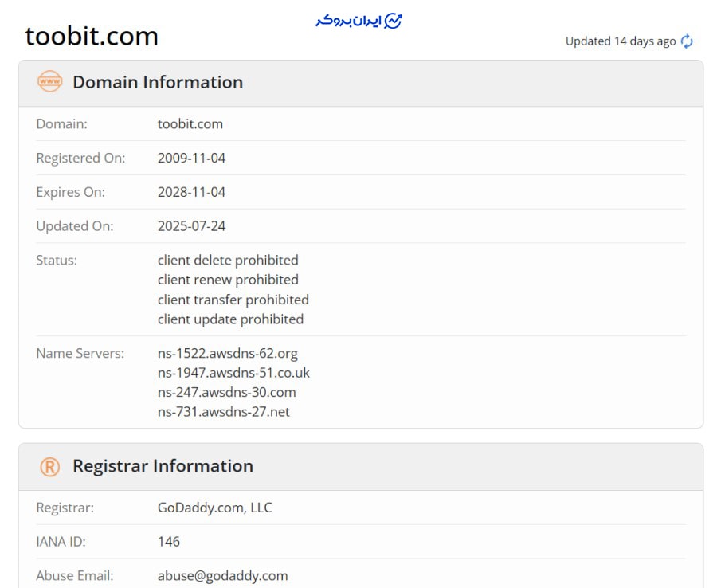Select the Registered On date 2009-11-04
This screenshot has width=717, height=588.
[191, 158]
